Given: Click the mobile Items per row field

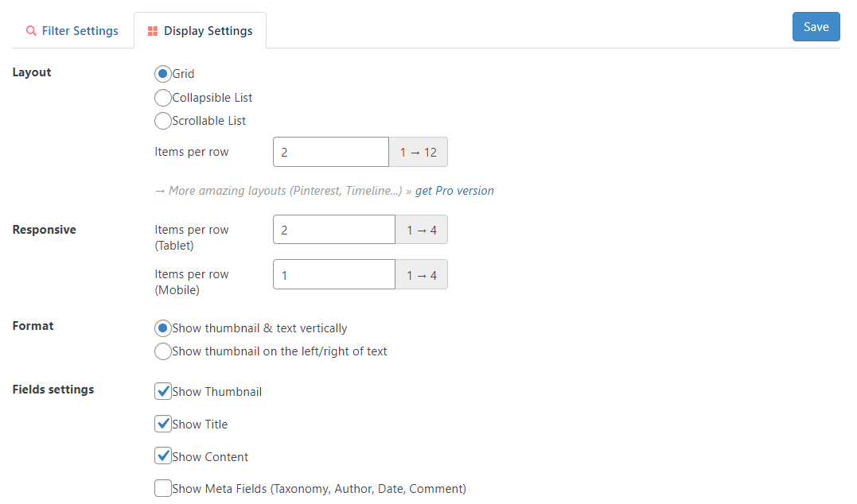Looking at the screenshot, I should tap(333, 273).
